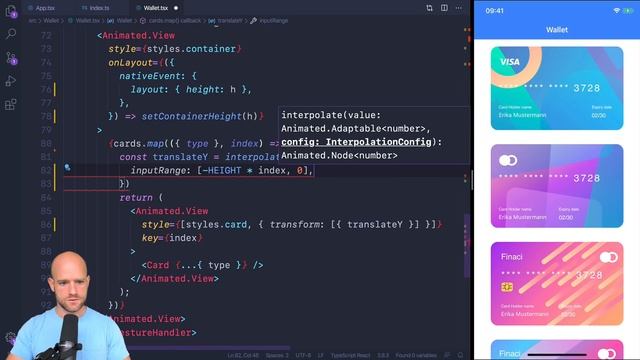This screenshot has width=640, height=360.
Task: Click nativeEvent on line 75
Action: pyautogui.click(x=150, y=76)
